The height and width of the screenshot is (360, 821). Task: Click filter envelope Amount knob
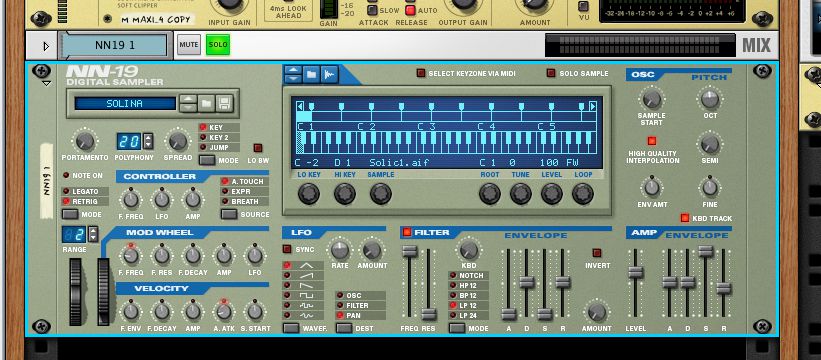[x=596, y=312]
